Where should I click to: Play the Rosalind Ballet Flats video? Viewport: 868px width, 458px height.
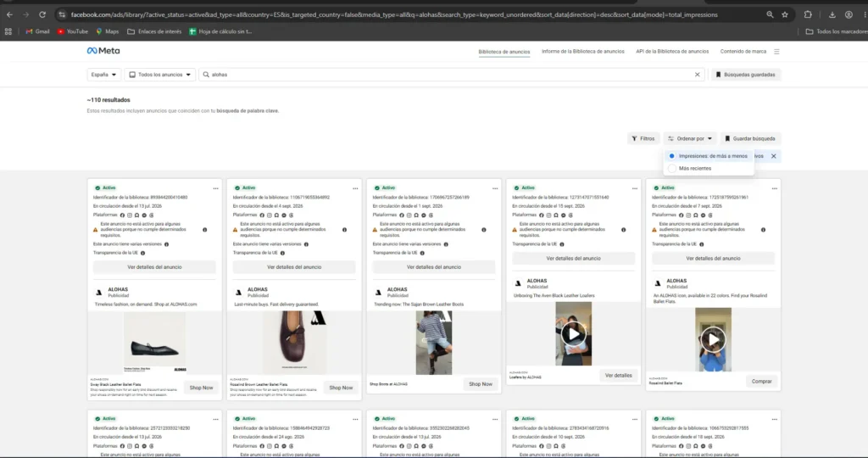click(713, 339)
